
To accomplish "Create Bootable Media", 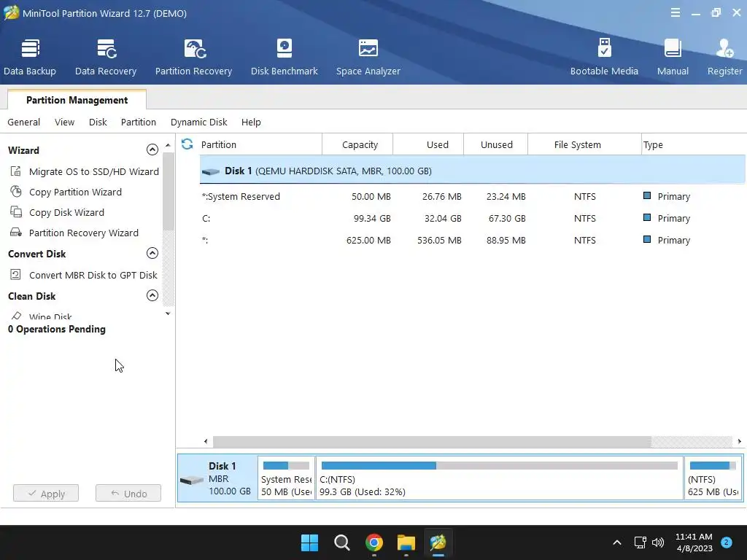I will 604,57.
